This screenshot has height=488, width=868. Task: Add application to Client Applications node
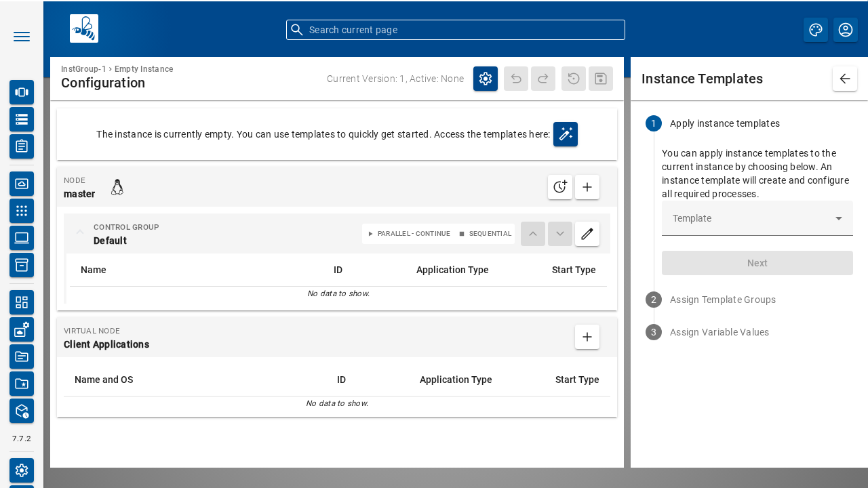click(x=587, y=337)
